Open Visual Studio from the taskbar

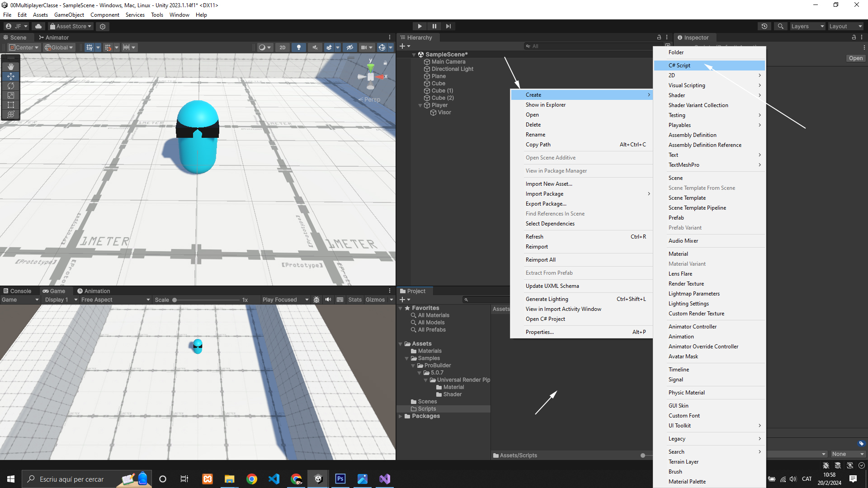coord(385,479)
